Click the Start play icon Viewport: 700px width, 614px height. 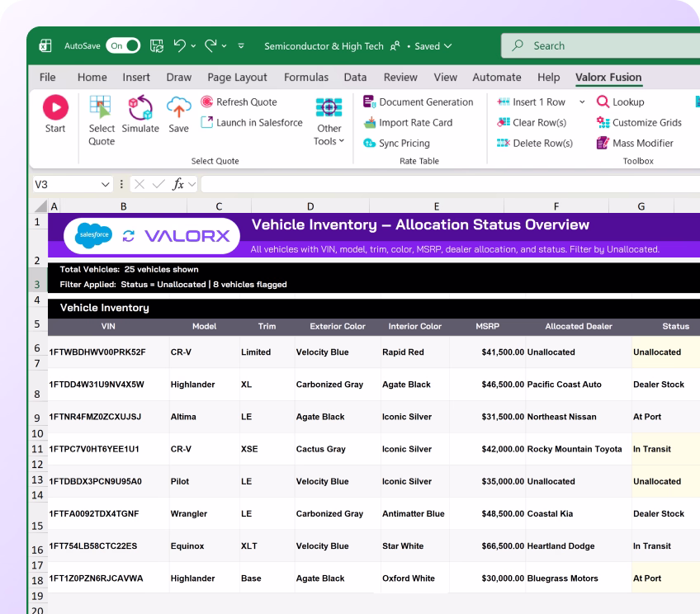tap(55, 107)
